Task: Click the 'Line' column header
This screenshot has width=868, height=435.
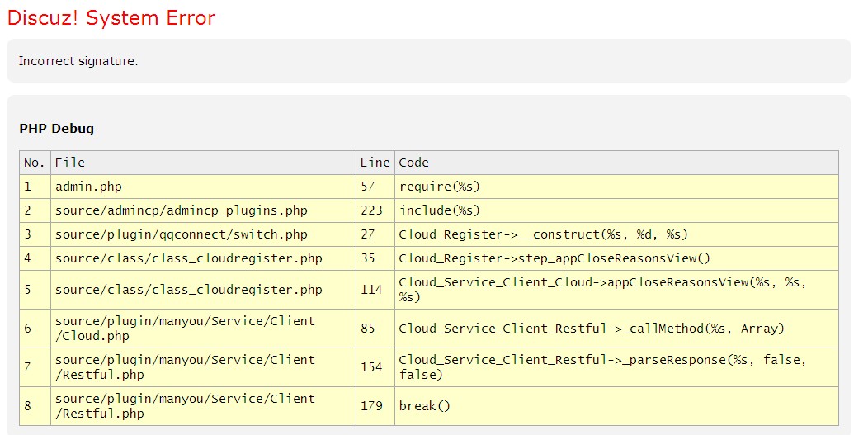Action: tap(375, 163)
